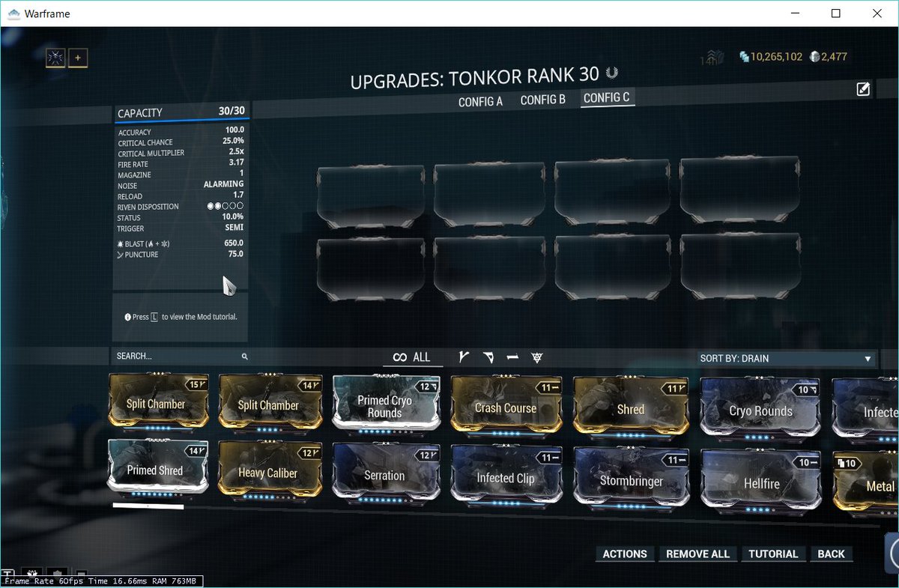Open the rename config pencil icon
Screen dimensions: 899x588
pos(863,89)
